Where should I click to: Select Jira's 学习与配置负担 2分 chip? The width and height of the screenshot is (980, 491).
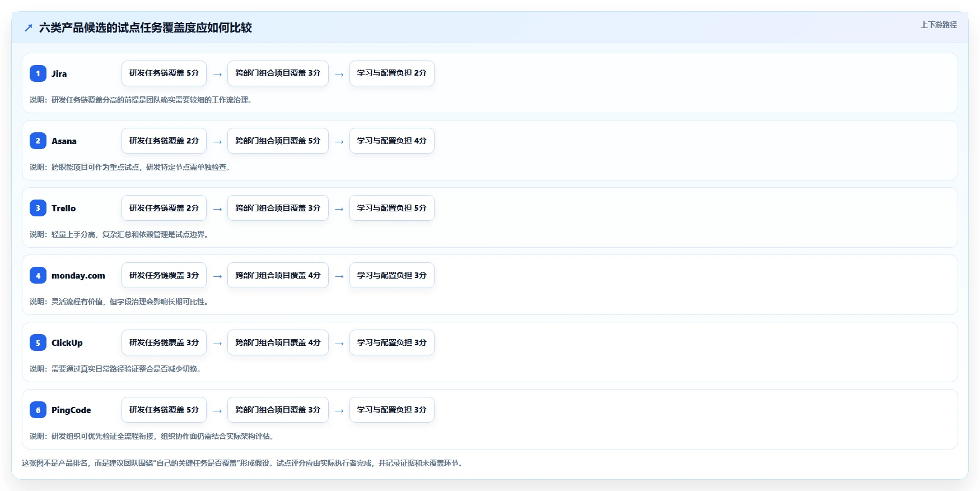[x=392, y=73]
